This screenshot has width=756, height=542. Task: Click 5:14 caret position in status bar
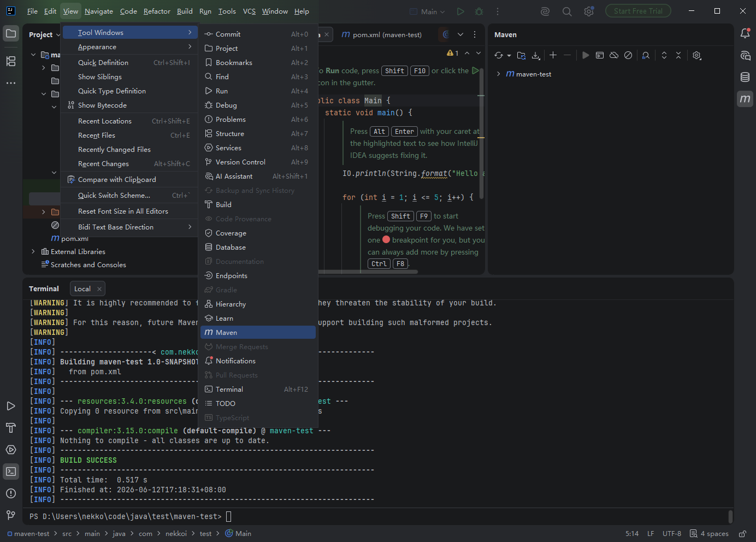tap(632, 533)
